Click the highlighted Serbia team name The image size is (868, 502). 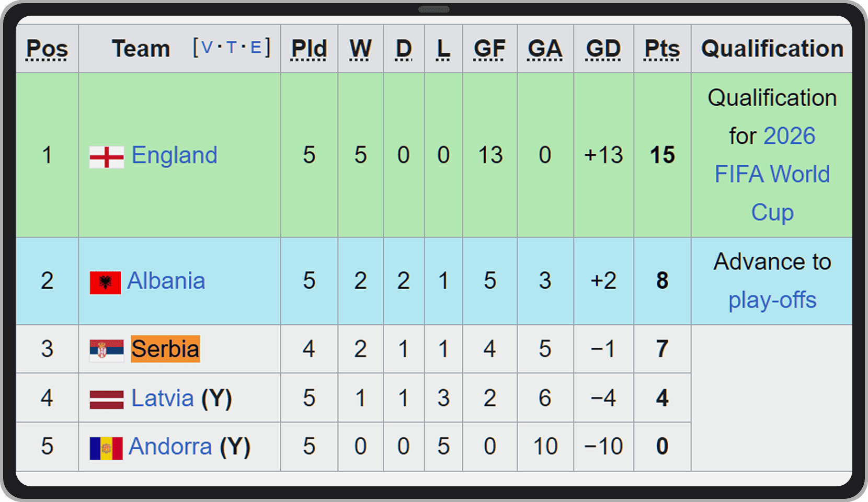(x=165, y=349)
